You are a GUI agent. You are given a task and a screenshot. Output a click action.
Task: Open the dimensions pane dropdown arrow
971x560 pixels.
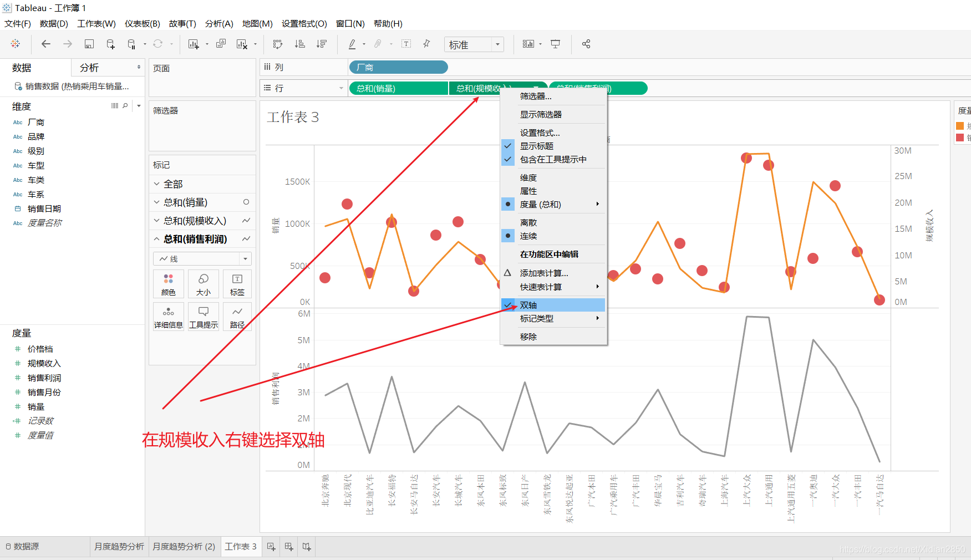pos(139,105)
